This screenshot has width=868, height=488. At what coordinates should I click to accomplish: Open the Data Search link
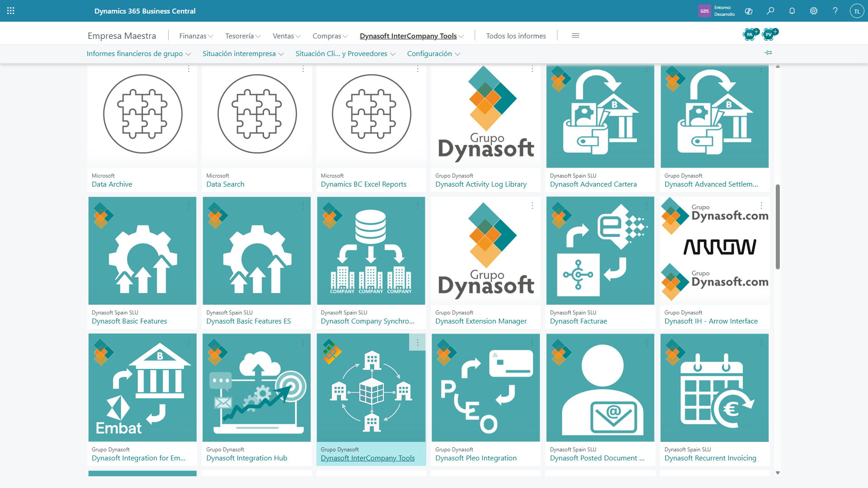(225, 184)
